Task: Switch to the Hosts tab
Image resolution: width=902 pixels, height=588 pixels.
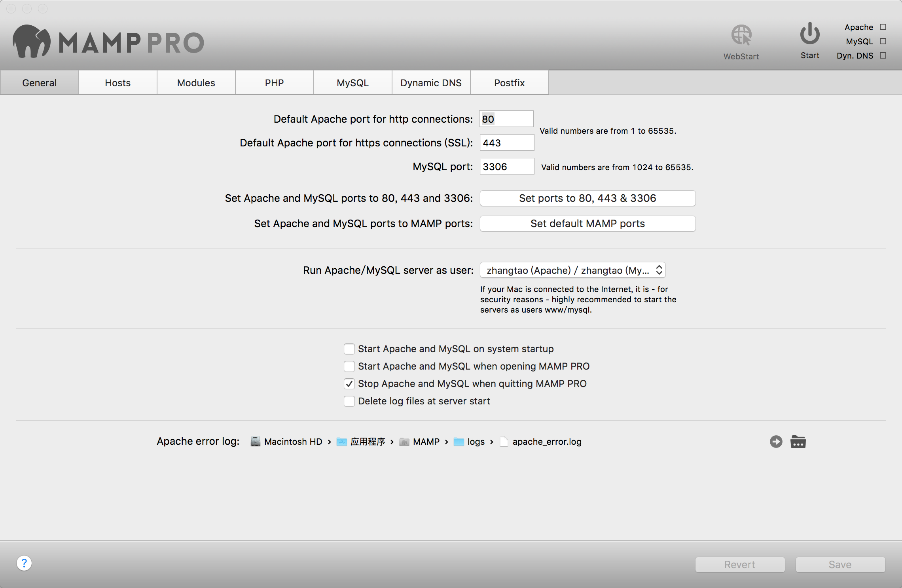Action: click(x=118, y=83)
